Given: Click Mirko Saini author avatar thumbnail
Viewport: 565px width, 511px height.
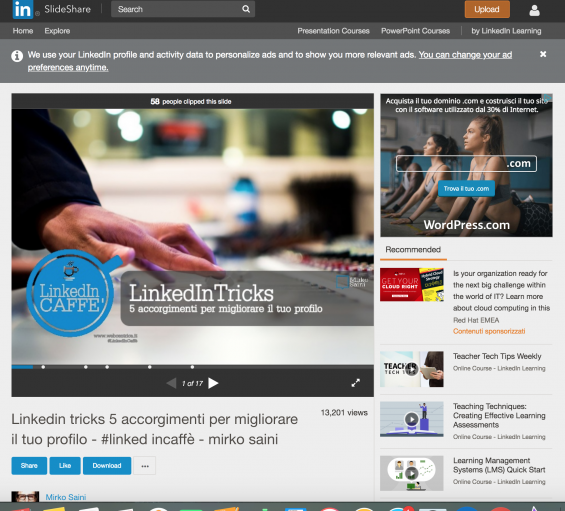Looking at the screenshot, I should tap(25, 496).
